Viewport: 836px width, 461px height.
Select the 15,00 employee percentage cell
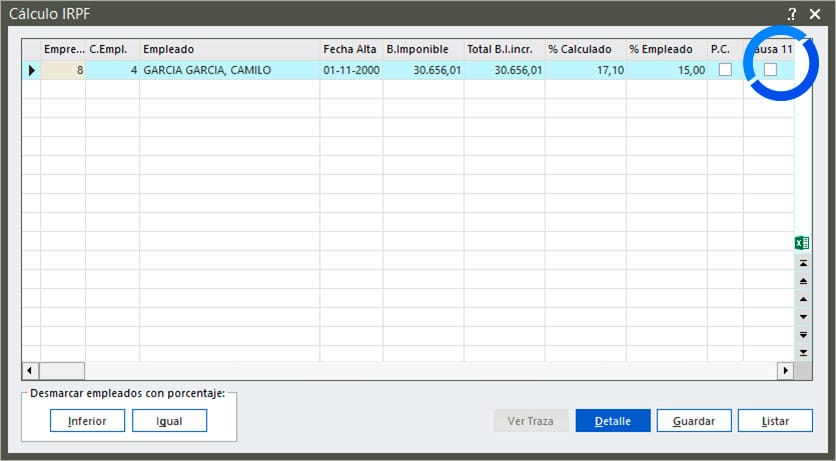666,70
